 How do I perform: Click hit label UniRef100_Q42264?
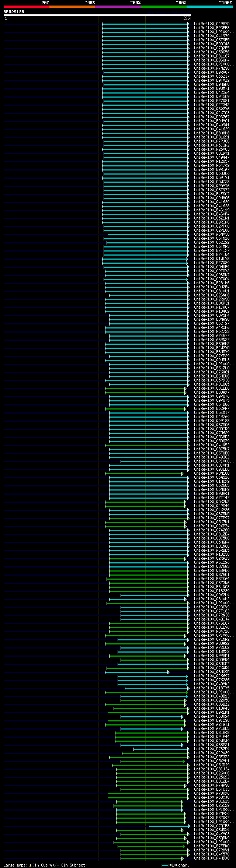[x=212, y=92]
